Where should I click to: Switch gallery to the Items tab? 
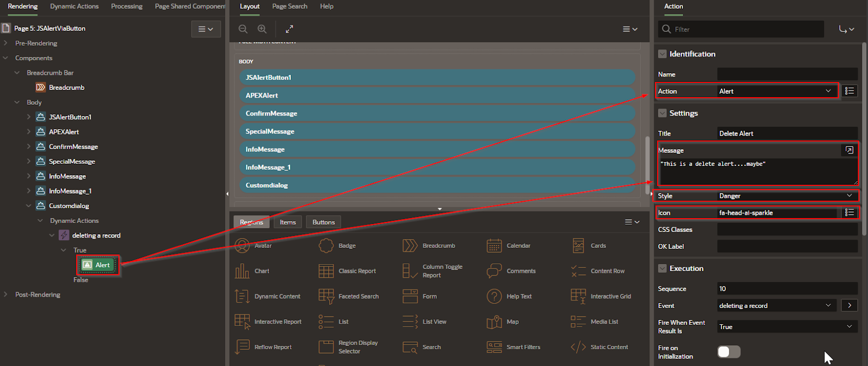[288, 222]
